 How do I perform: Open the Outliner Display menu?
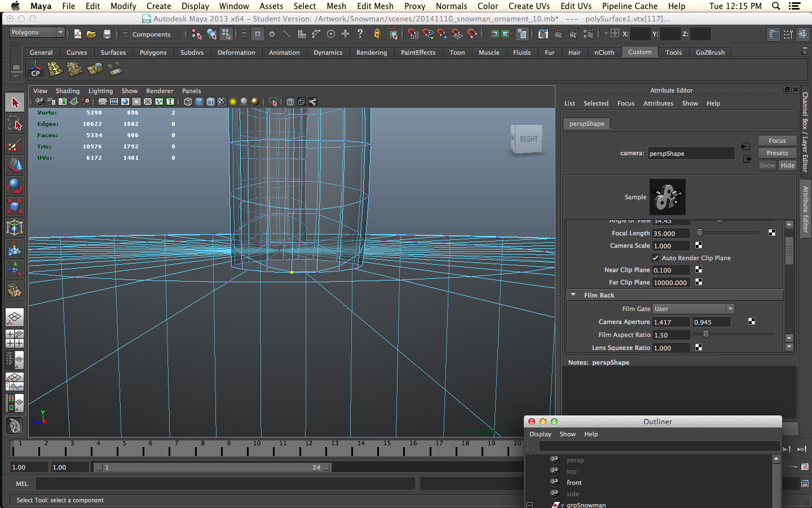click(x=540, y=434)
